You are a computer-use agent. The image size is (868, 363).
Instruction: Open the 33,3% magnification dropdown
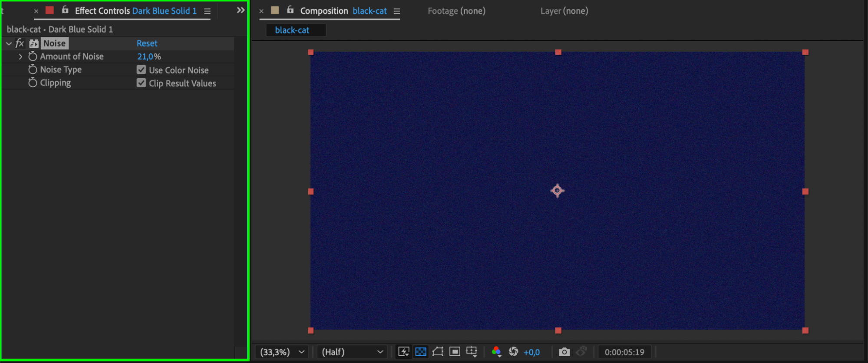[282, 352]
